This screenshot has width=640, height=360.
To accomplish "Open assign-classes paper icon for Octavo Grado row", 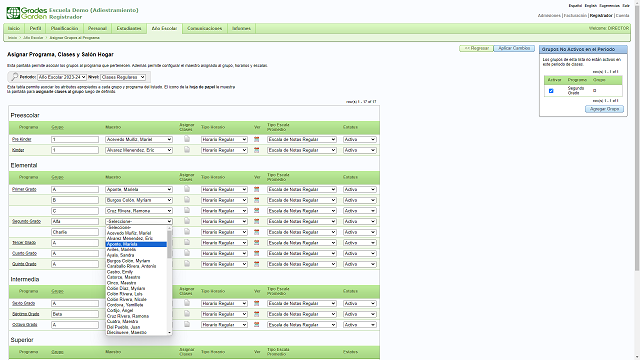I will 187,324.
